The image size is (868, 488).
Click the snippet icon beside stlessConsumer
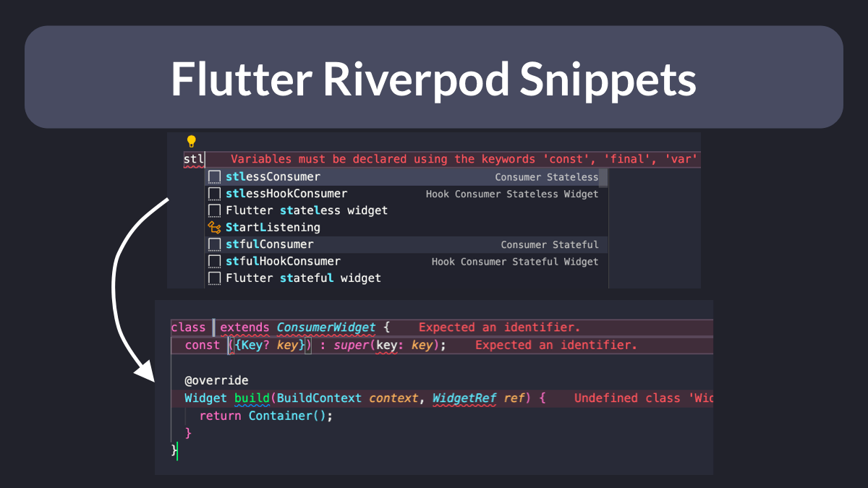coord(214,177)
